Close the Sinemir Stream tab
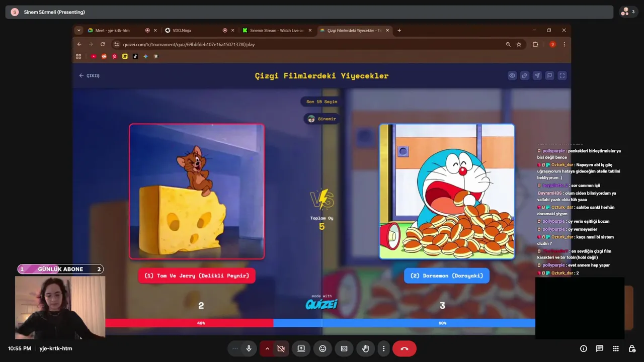The width and height of the screenshot is (644, 362). coord(310,30)
